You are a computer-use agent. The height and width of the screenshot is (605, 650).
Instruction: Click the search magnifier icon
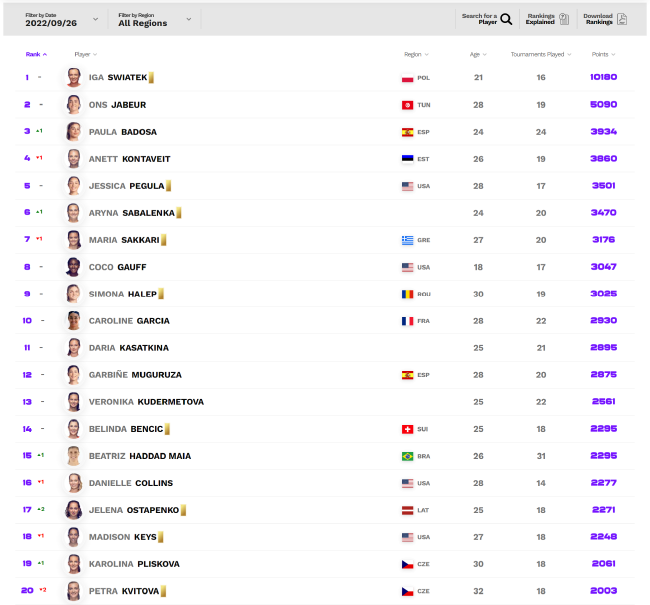[x=506, y=19]
